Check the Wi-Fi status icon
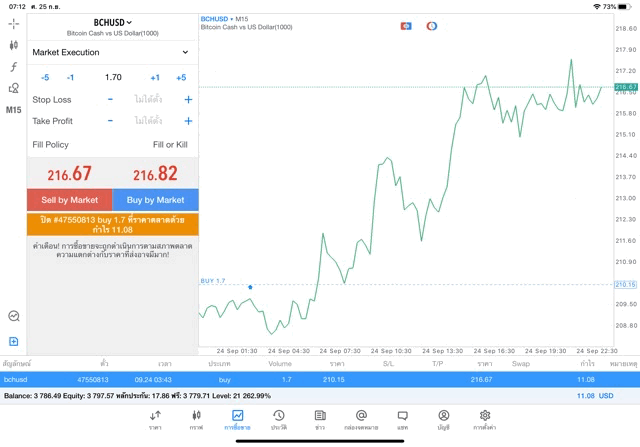Screen dimensions: 640x447 [x=597, y=7]
